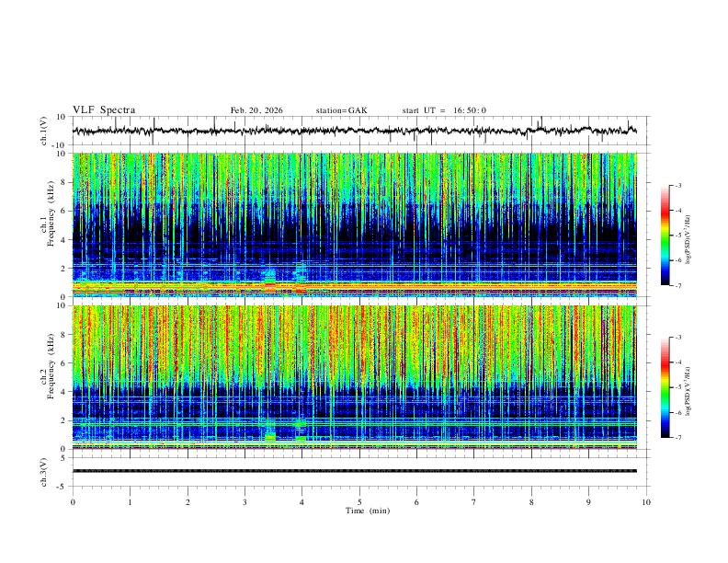Click the "-3" tick on ch.1 color bar

pyautogui.click(x=677, y=185)
